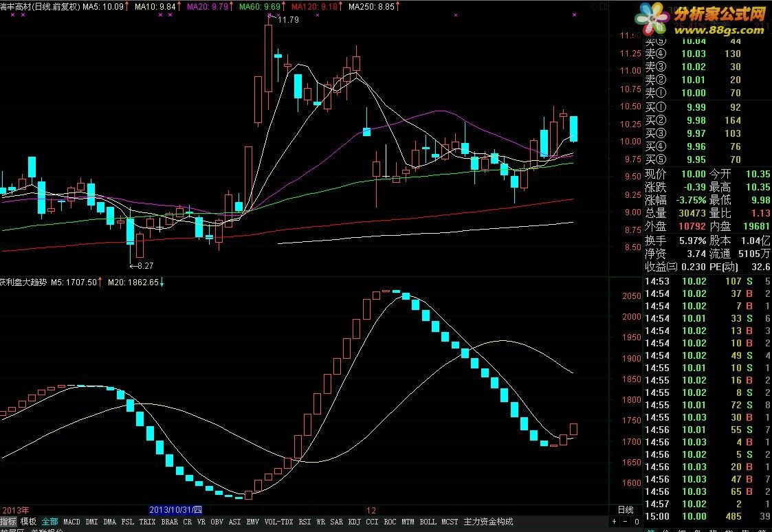Open the BOLL indicator
The height and width of the screenshot is (532, 772).
coord(428,522)
